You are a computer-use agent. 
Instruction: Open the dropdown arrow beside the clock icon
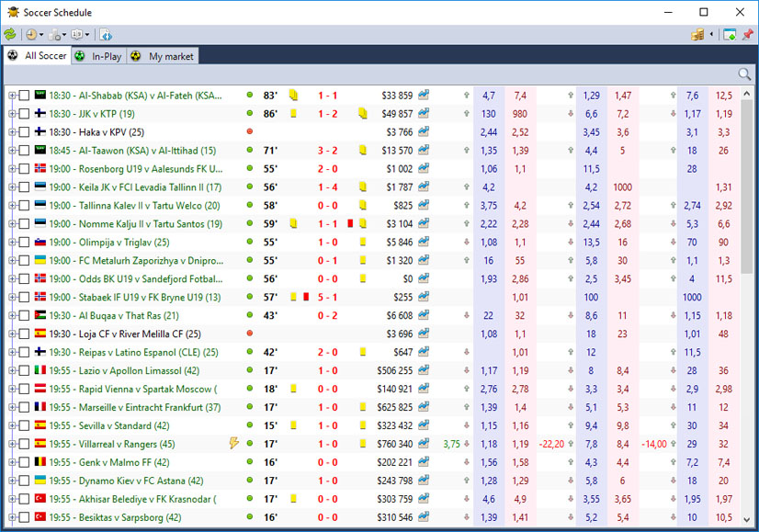pos(41,34)
